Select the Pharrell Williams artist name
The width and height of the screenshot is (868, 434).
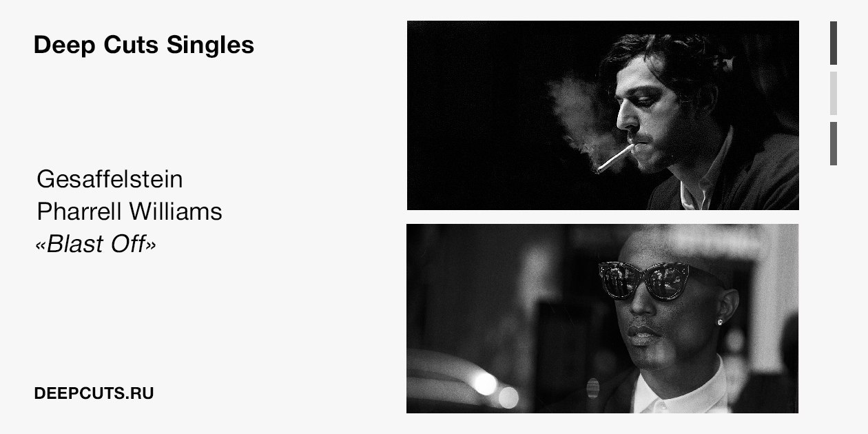coord(130,211)
